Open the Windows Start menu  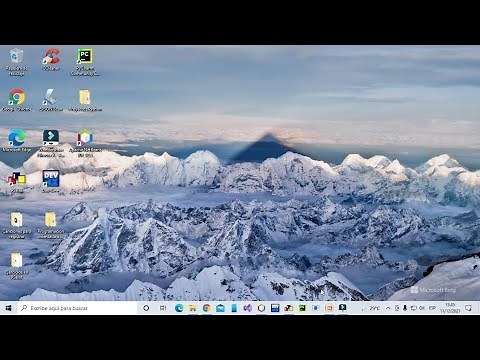click(8, 308)
